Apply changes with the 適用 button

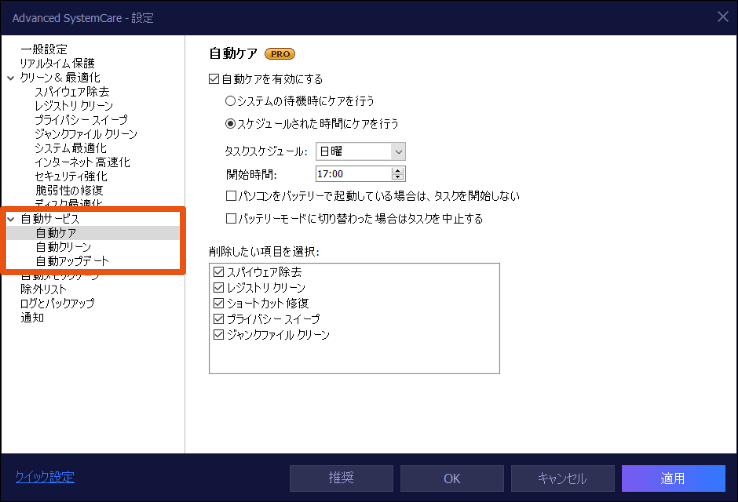click(x=673, y=478)
